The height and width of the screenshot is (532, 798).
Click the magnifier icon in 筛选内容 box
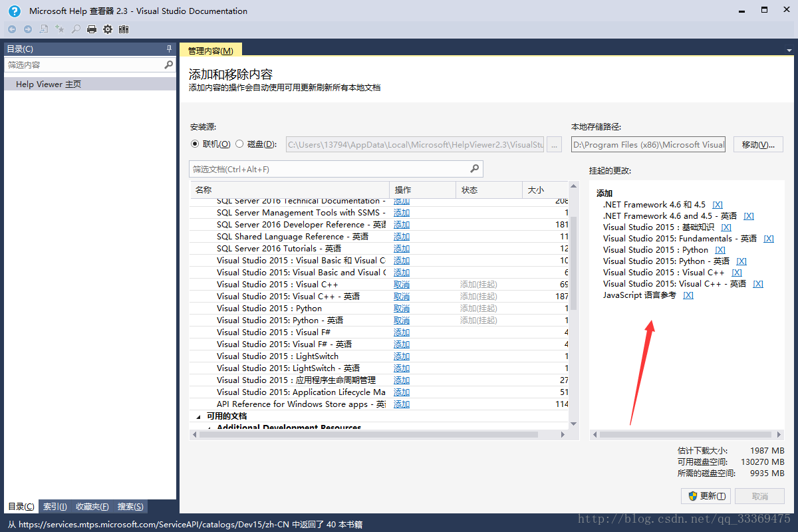coord(168,65)
